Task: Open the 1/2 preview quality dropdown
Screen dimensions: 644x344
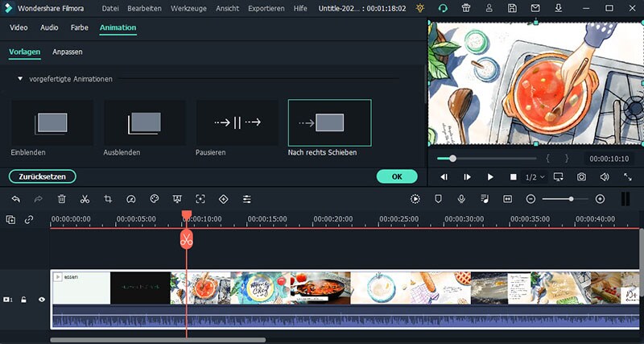Action: [535, 176]
